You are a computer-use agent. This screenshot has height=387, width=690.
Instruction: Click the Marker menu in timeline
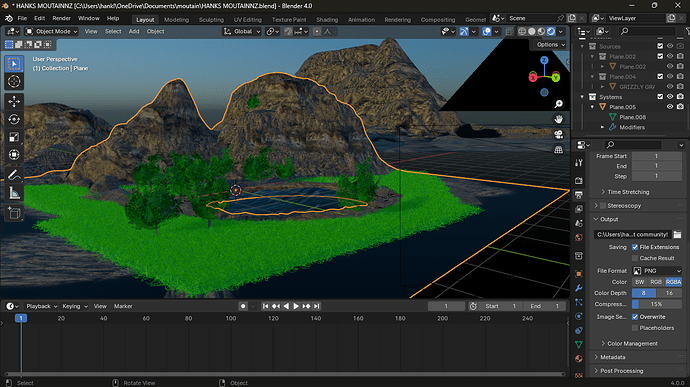(x=123, y=306)
